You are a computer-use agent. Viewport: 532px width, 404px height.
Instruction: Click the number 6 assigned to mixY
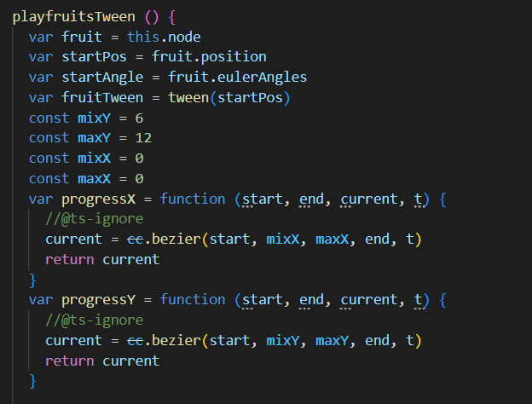[x=139, y=118]
